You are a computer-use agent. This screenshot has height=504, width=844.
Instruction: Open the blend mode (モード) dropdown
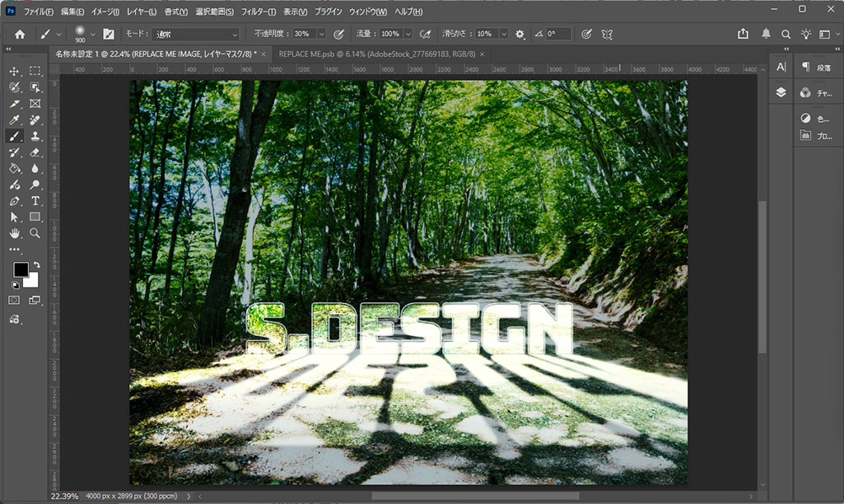(x=194, y=34)
